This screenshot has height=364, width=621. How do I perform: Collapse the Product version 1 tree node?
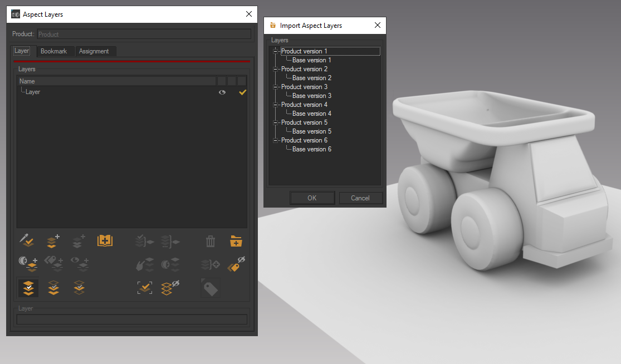click(275, 51)
